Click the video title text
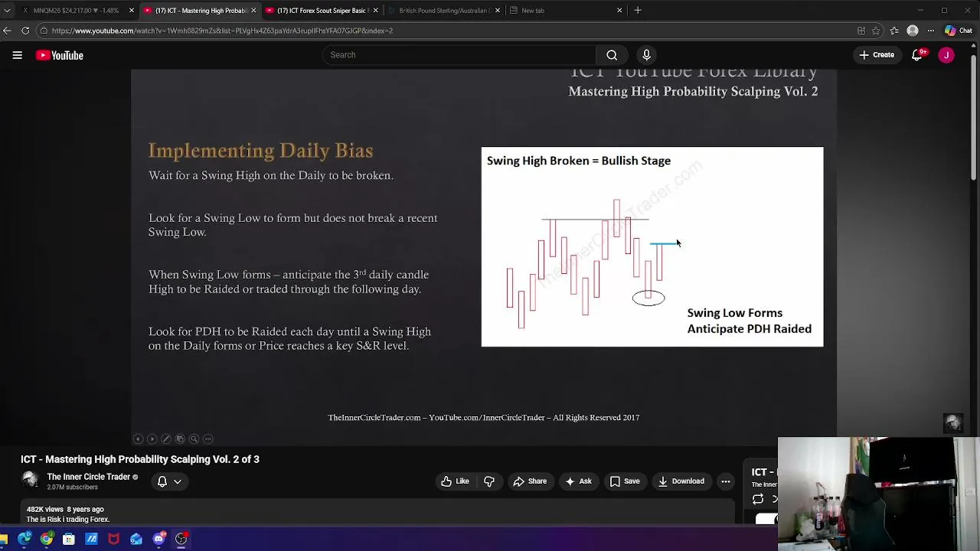 coord(140,459)
